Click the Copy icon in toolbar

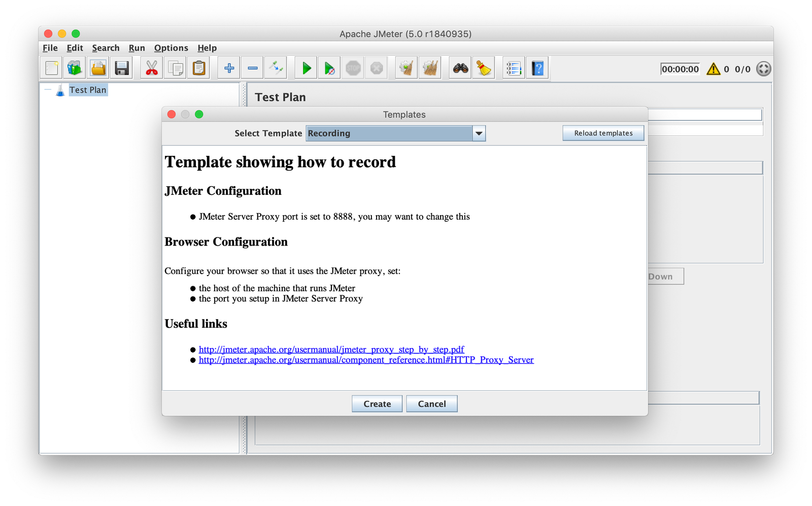[x=176, y=68]
